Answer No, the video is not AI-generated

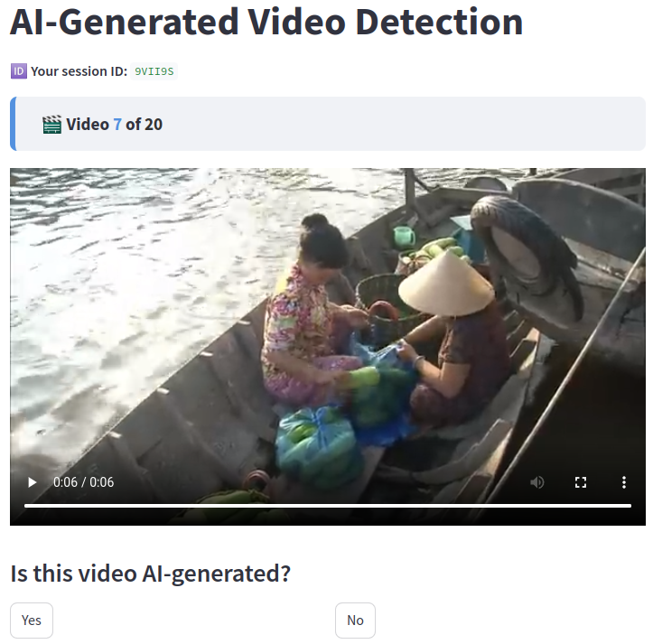[355, 621]
